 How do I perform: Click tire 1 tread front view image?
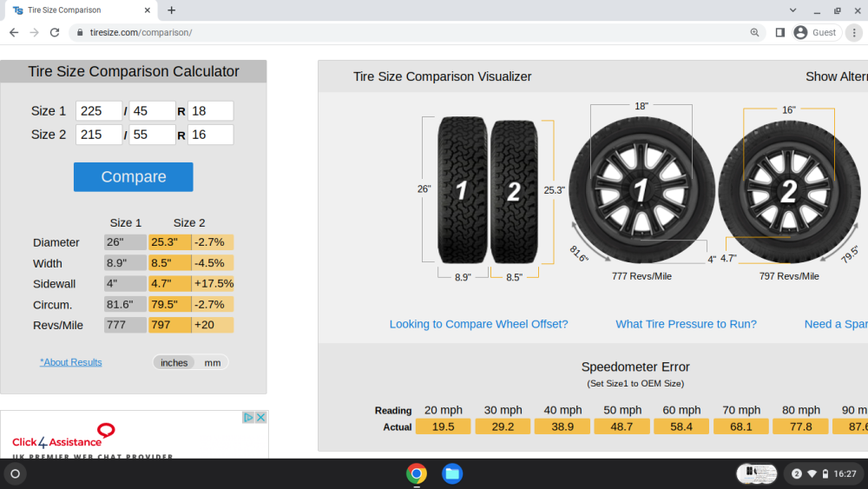point(463,190)
